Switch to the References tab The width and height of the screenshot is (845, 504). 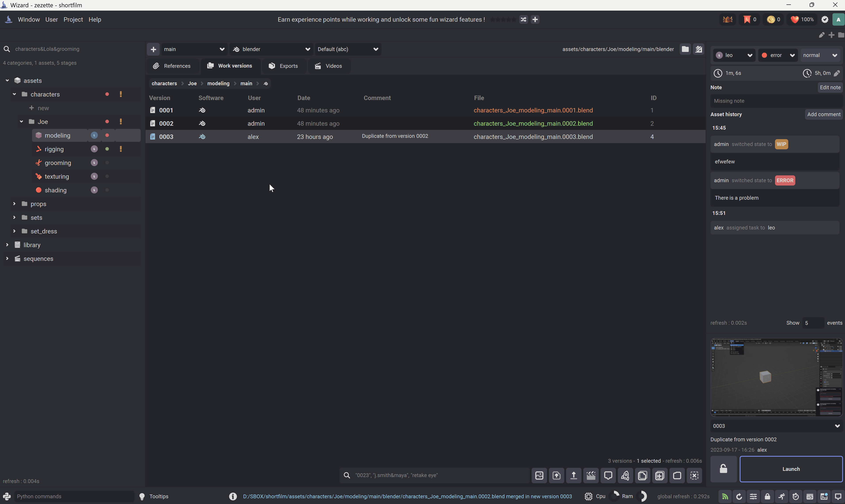pyautogui.click(x=172, y=66)
